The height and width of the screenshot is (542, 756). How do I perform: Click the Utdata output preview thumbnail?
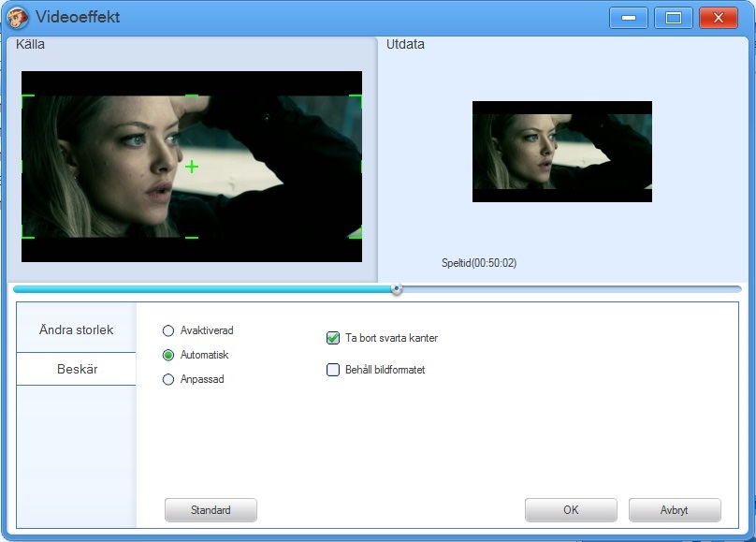click(x=562, y=152)
